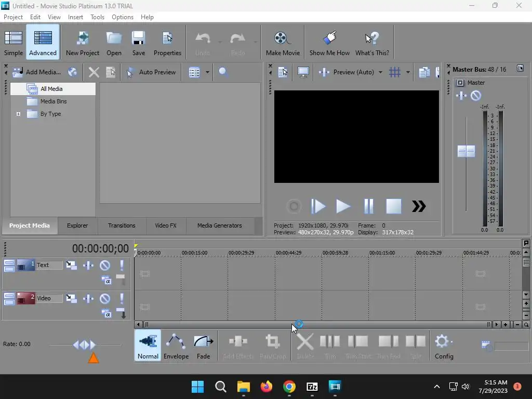Open the Insert menu
The height and width of the screenshot is (399, 532).
click(75, 17)
